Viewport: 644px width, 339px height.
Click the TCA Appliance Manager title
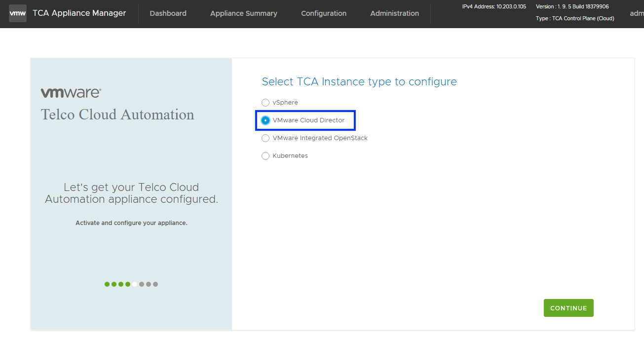(x=79, y=13)
